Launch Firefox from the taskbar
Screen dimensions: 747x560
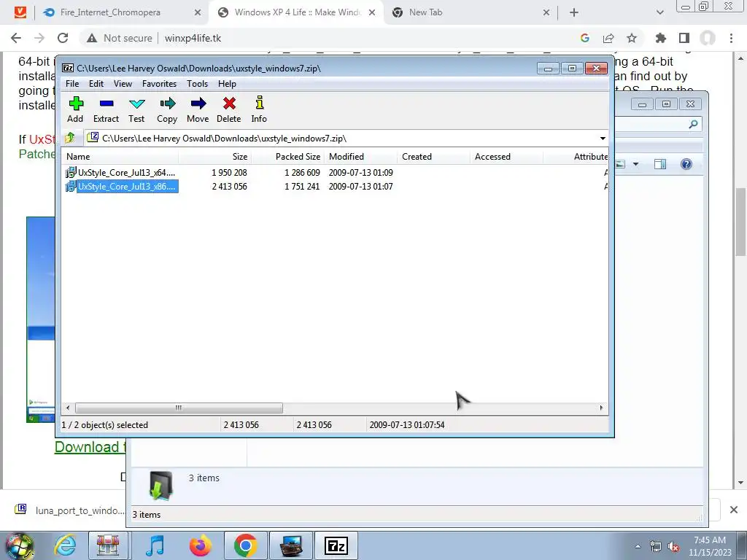200,545
